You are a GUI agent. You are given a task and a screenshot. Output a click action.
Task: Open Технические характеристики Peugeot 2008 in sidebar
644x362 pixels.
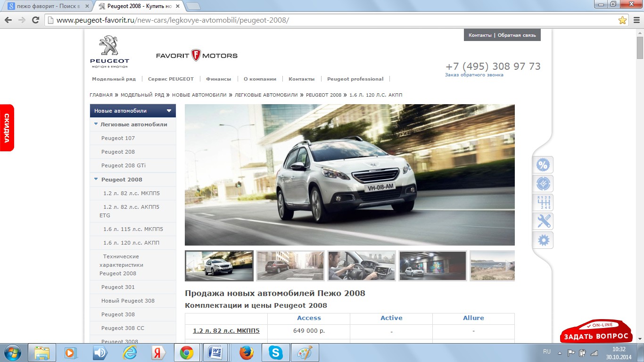pos(121,265)
